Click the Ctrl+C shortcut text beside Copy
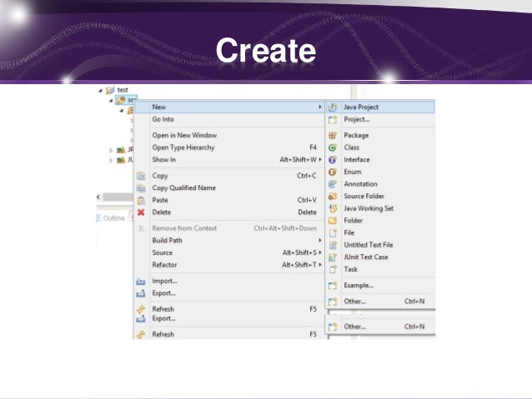Screen dimensions: 532x399 tap(306, 176)
